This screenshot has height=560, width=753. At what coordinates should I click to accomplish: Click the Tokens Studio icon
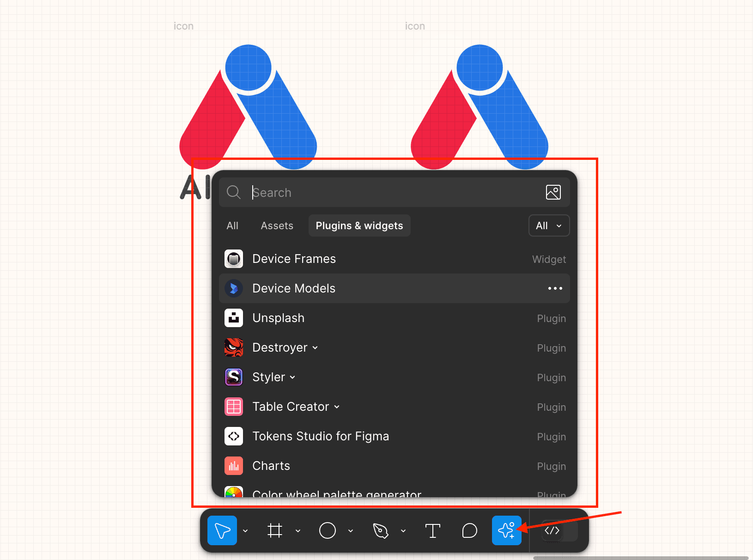(234, 436)
